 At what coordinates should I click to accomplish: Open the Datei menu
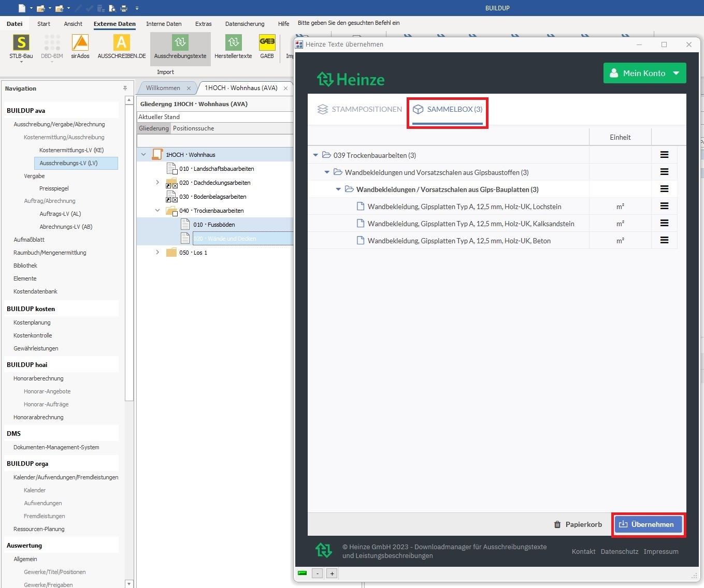click(15, 24)
